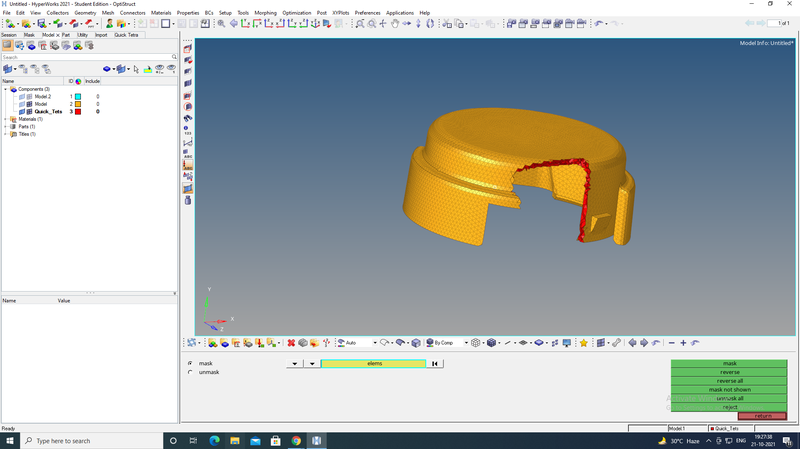Image resolution: width=800 pixels, height=449 pixels.
Task: Click the Windows taskbar search box
Action: [92, 441]
